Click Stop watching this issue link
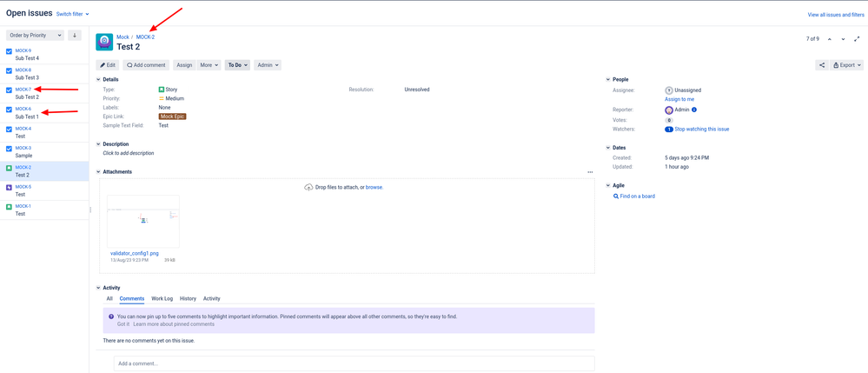 coord(702,130)
